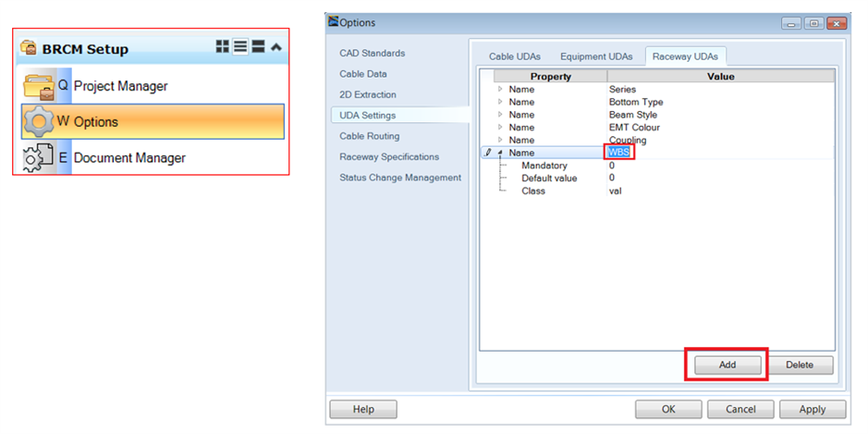Click the Cancel button
The width and height of the screenshot is (868, 434).
(x=740, y=410)
